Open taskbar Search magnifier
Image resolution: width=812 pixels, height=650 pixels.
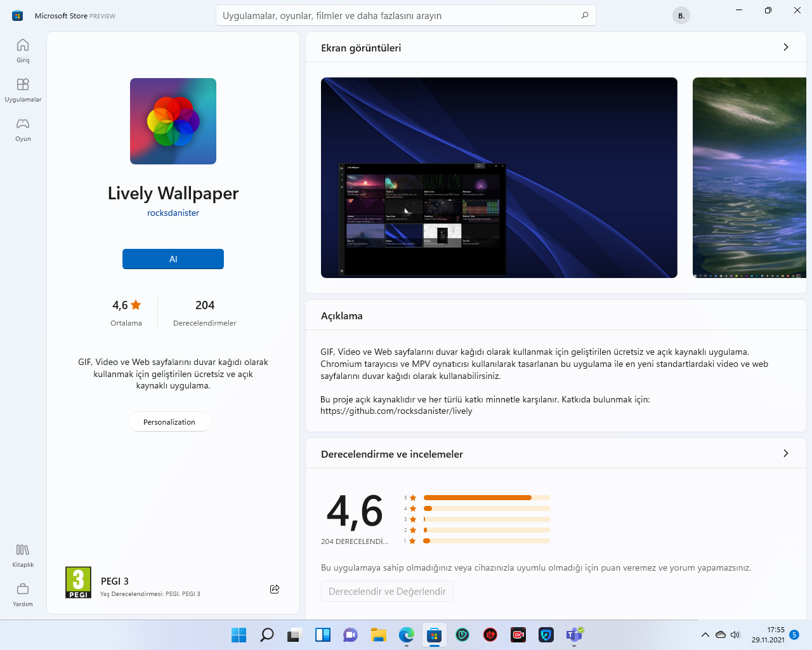[x=267, y=635]
